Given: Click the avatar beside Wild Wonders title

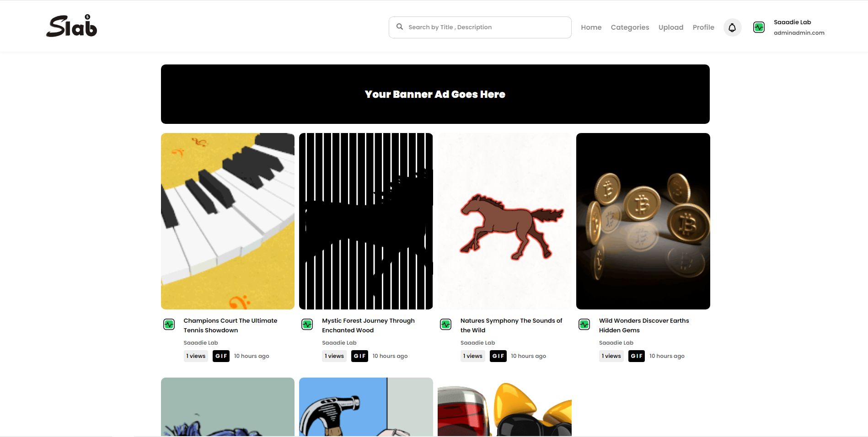Looking at the screenshot, I should click(x=584, y=325).
